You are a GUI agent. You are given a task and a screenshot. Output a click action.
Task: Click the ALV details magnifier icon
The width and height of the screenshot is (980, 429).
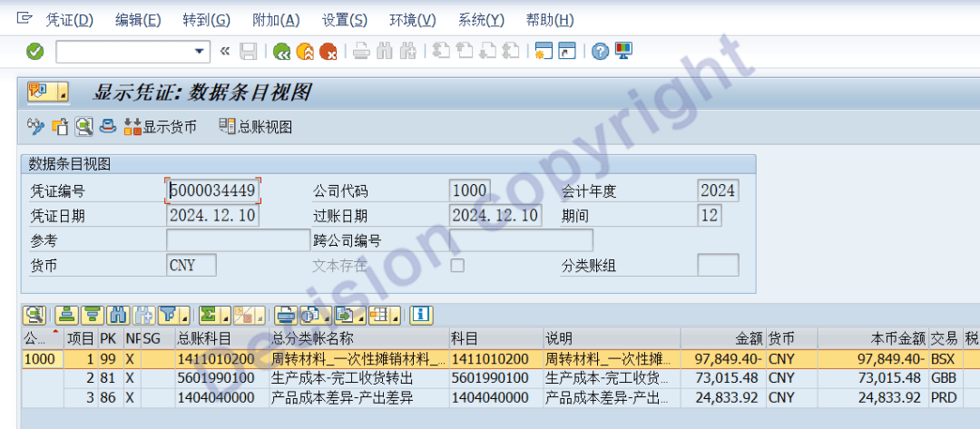[34, 315]
